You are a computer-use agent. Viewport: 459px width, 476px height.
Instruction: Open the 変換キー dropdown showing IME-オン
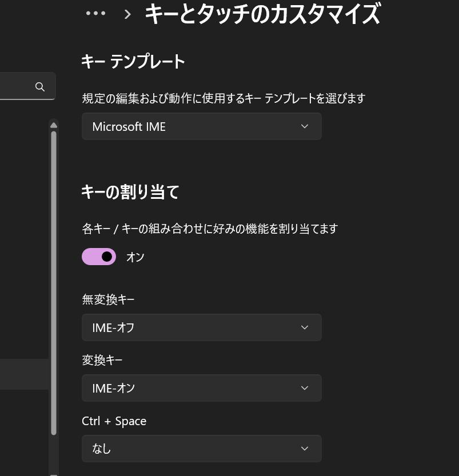pos(202,388)
